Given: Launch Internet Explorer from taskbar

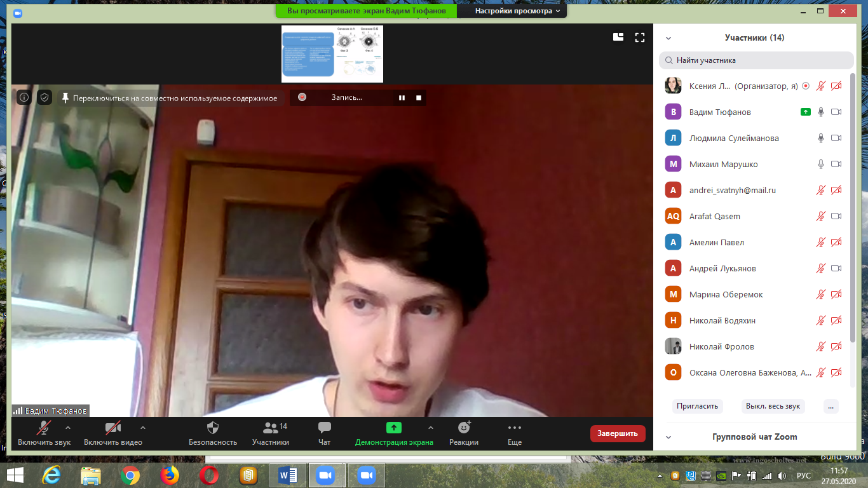Looking at the screenshot, I should [51, 475].
